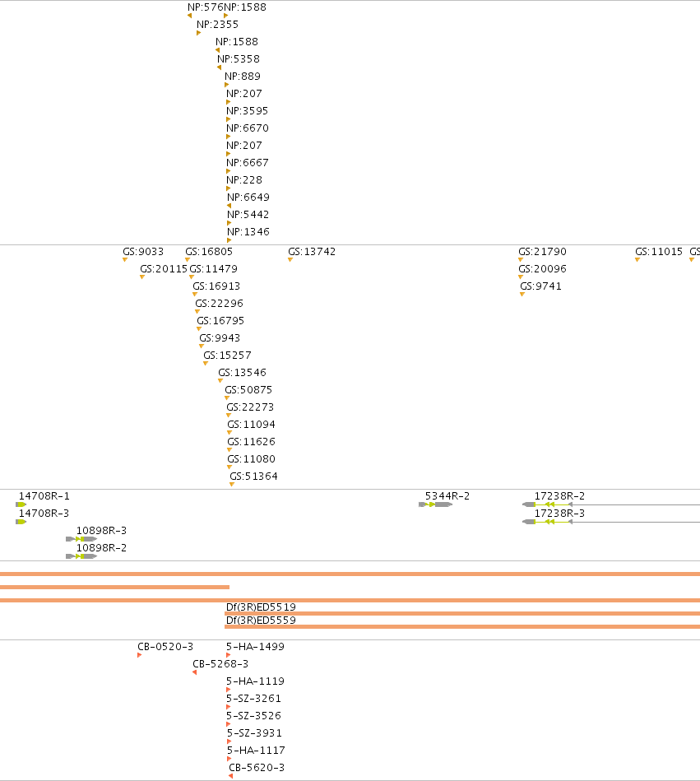Open the 5344R-2 transcript glyph
This screenshot has width=700, height=781.
click(436, 504)
